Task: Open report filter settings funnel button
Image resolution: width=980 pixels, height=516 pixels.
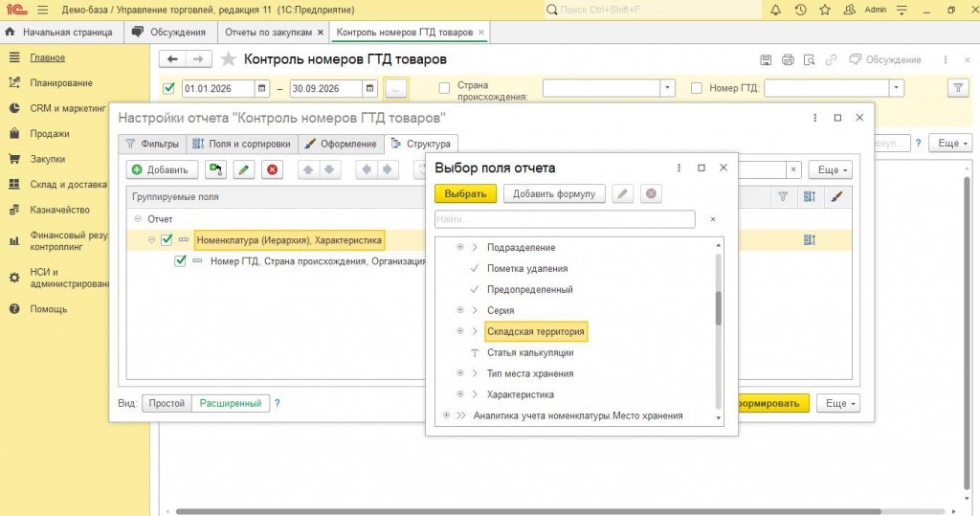Action: 958,88
